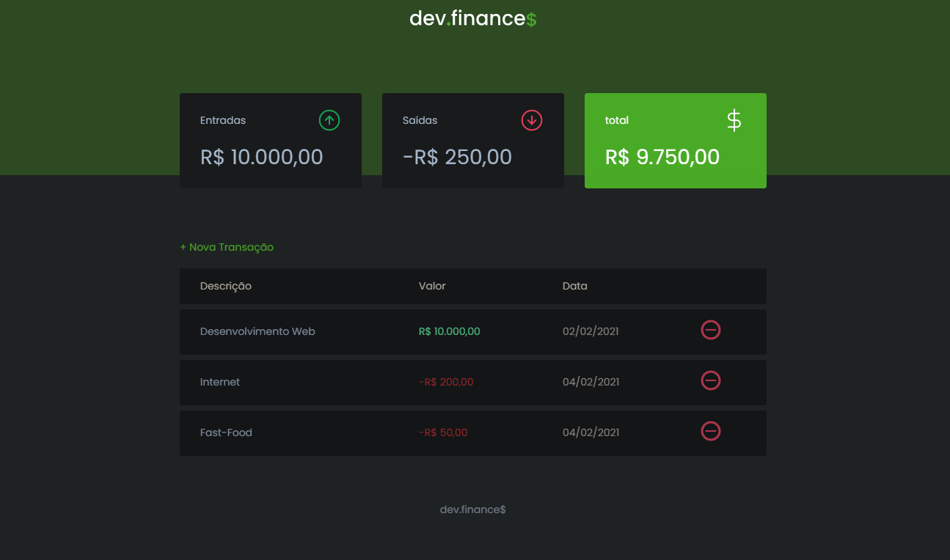Click the red down arrow on Saídas card
The height and width of the screenshot is (560, 950).
(531, 120)
